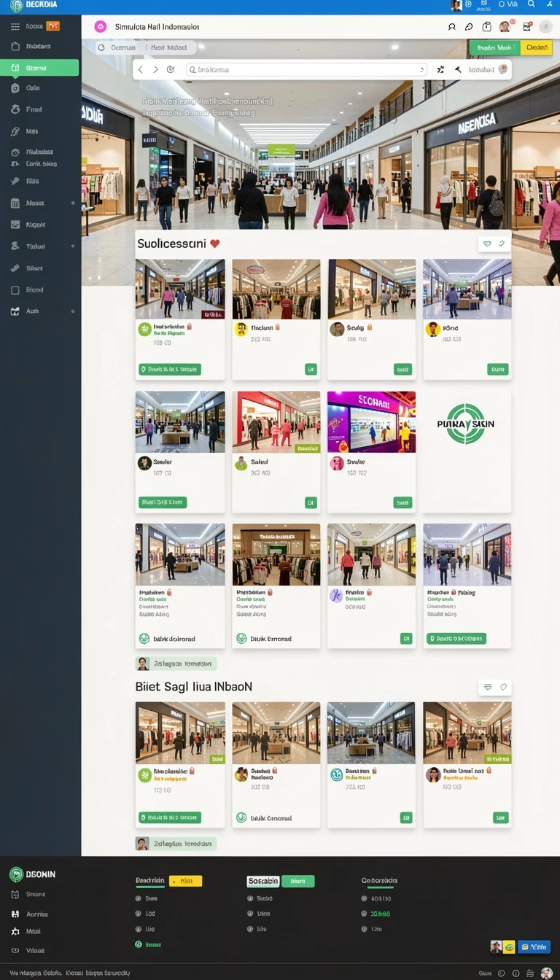560x980 pixels.
Task: Click the share icon in header
Action: [x=486, y=26]
